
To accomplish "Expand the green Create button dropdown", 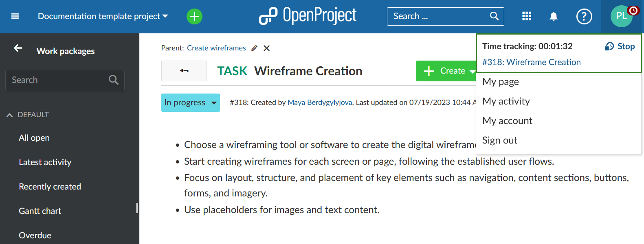I will 472,71.
